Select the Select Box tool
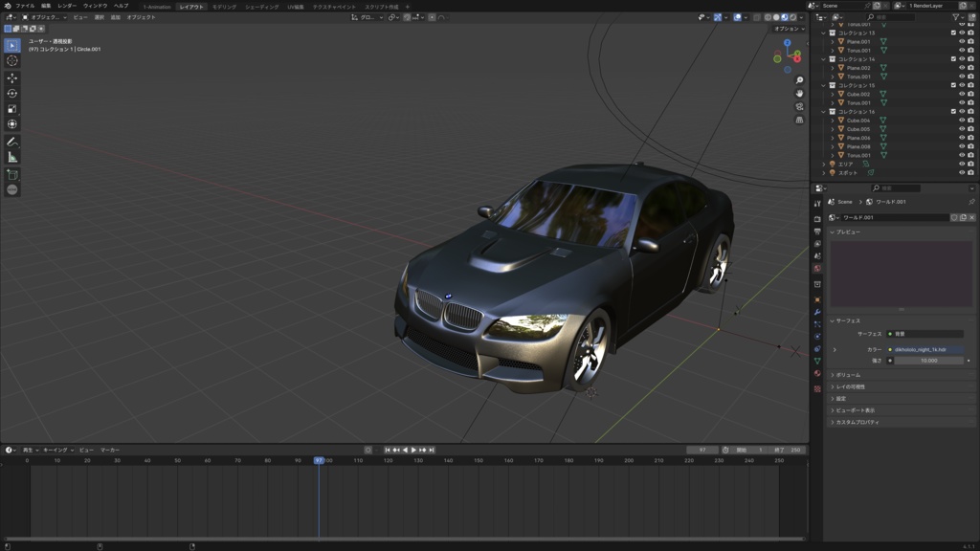This screenshot has height=551, width=980. point(11,46)
